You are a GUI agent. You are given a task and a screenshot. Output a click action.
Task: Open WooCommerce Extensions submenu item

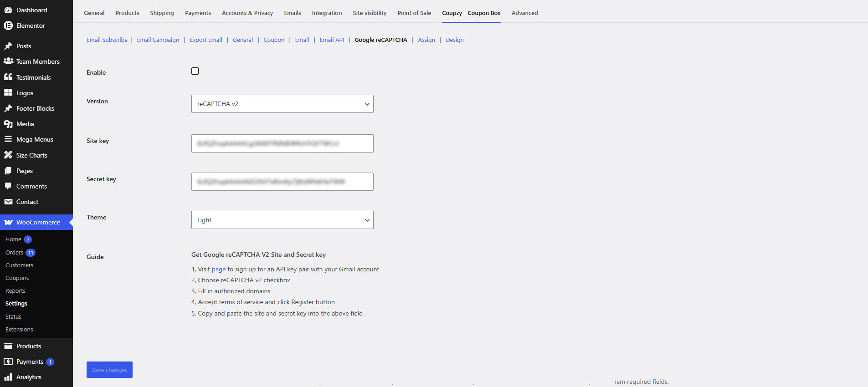click(x=19, y=330)
